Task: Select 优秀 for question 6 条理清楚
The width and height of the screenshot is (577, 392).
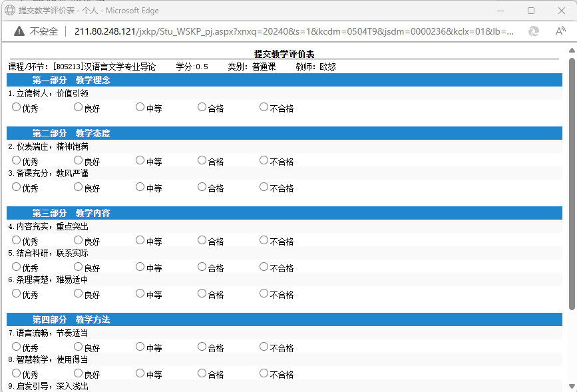Action: 16,294
